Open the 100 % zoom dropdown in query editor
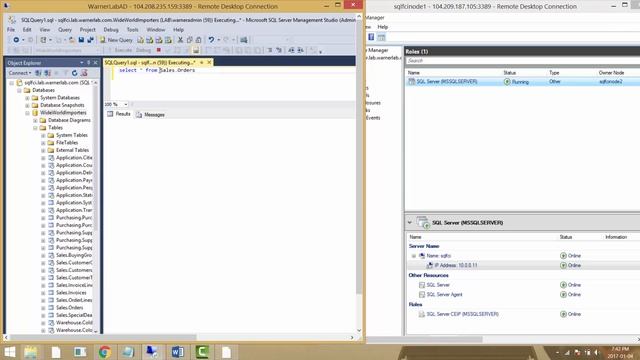 coord(126,104)
